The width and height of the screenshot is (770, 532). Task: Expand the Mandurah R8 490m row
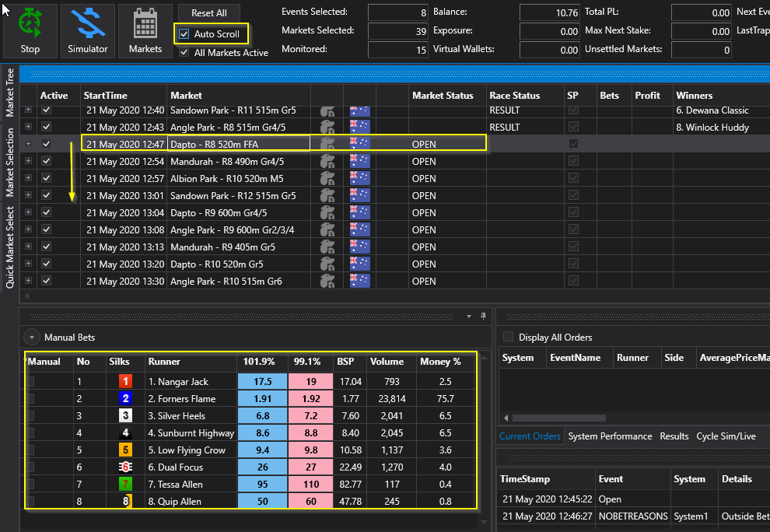point(29,161)
